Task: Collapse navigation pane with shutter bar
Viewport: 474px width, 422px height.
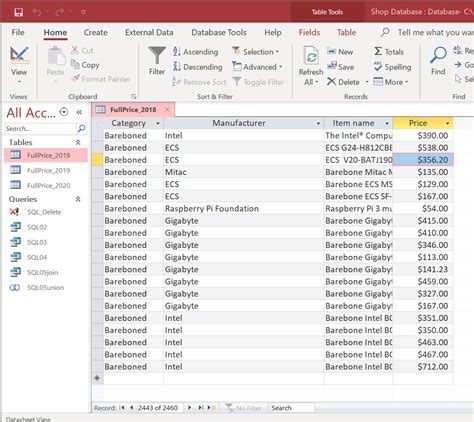Action: pos(79,112)
